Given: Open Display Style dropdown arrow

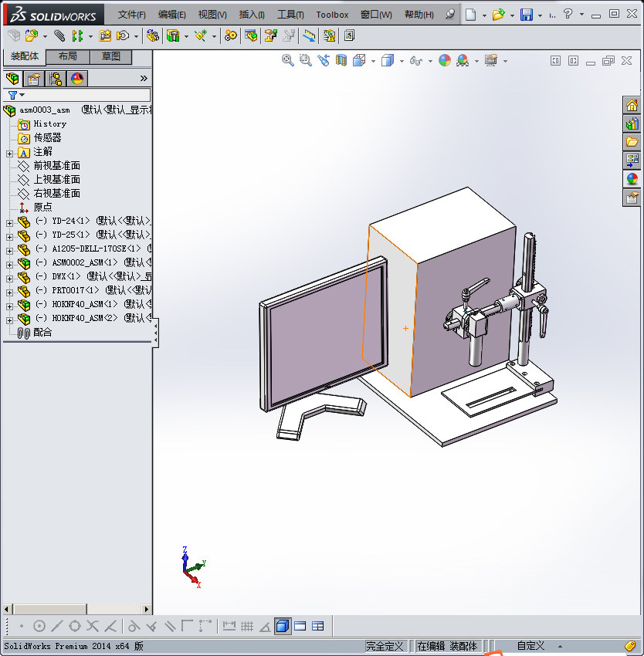Looking at the screenshot, I should point(402,62).
